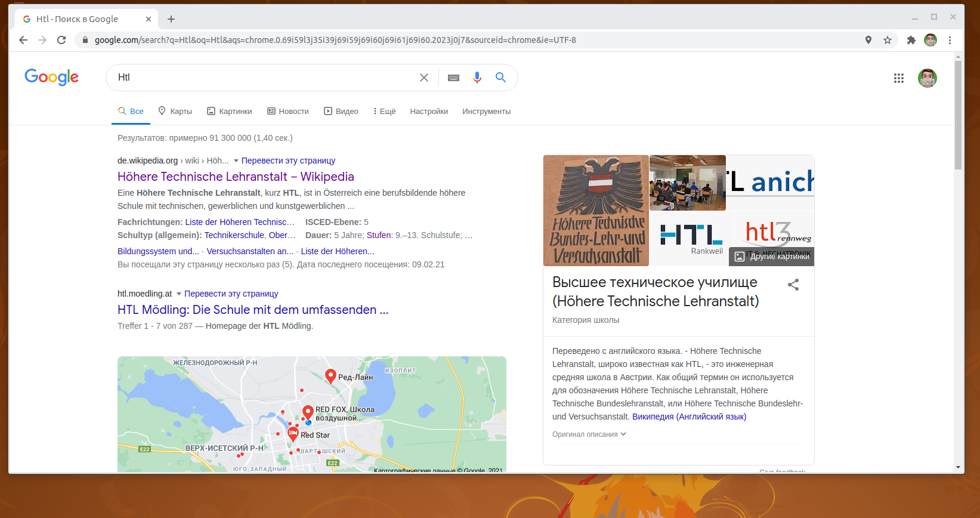This screenshot has height=518, width=980.
Task: Open Liste der Höheren Technisc... link
Action: pos(240,222)
